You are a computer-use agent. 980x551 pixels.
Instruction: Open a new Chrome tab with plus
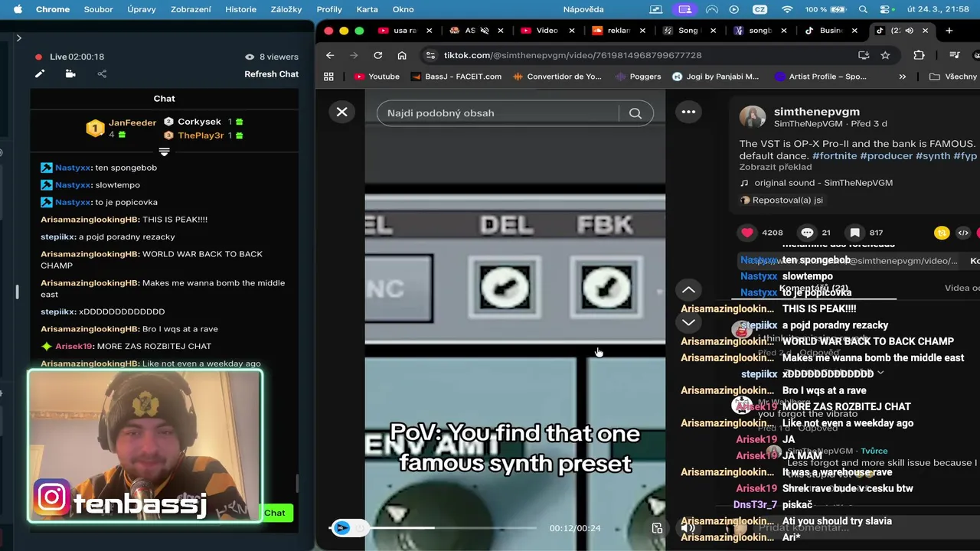pyautogui.click(x=949, y=31)
